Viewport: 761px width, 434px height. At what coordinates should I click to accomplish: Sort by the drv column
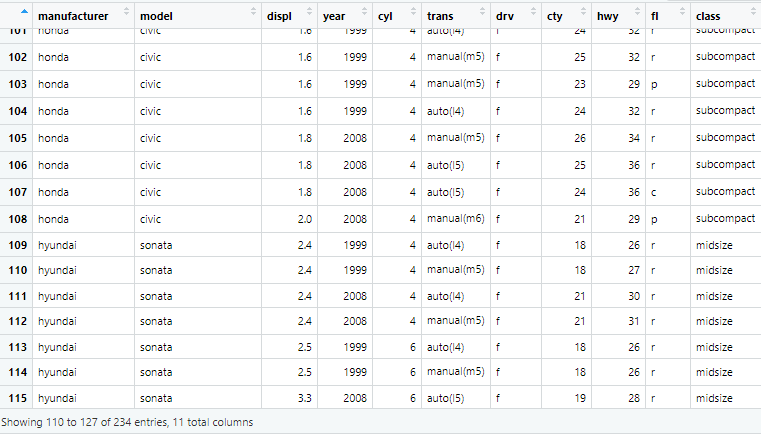516,16
